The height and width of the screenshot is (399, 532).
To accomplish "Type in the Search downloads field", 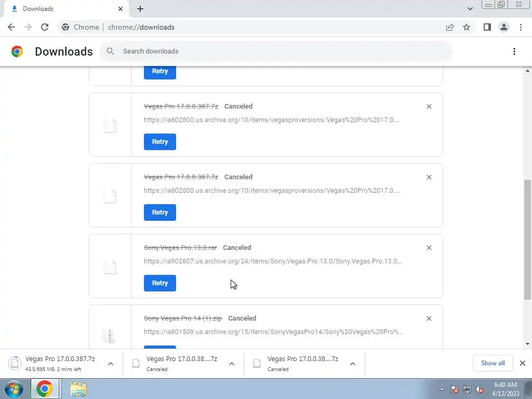I will (x=276, y=51).
